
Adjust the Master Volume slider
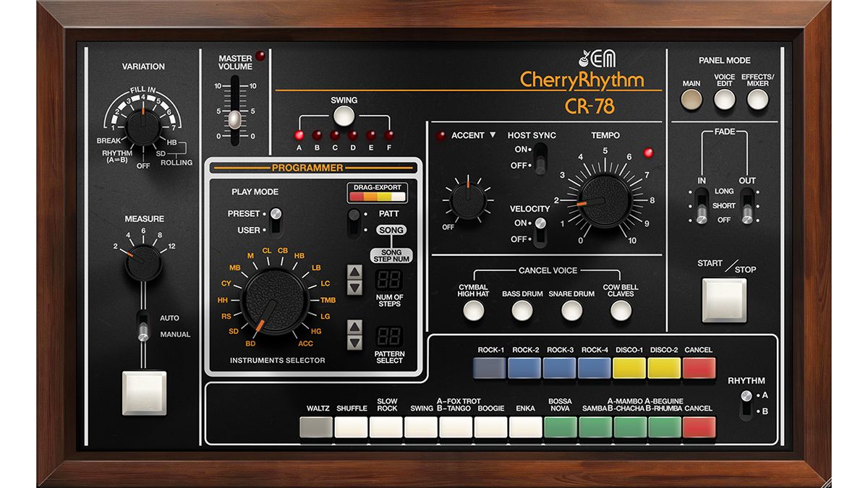pyautogui.click(x=234, y=119)
